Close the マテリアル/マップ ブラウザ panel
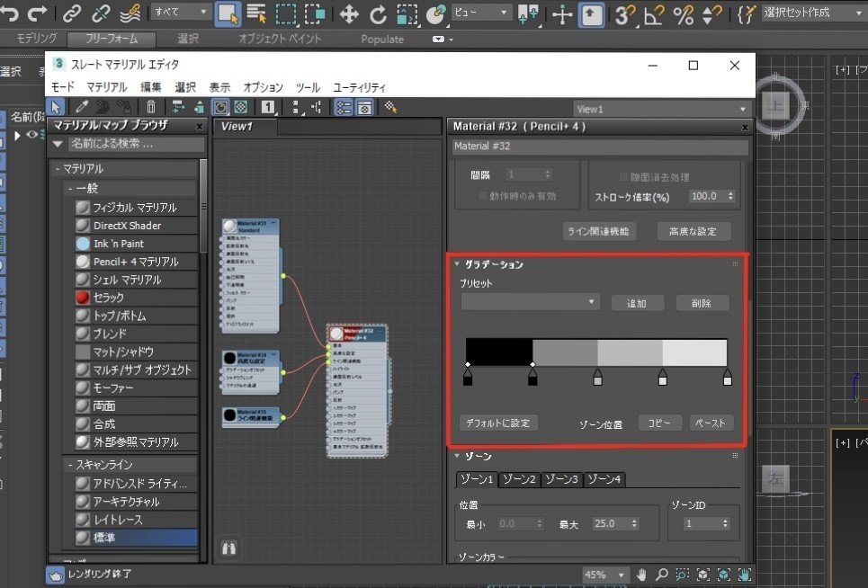The height and width of the screenshot is (588, 868). (x=200, y=126)
